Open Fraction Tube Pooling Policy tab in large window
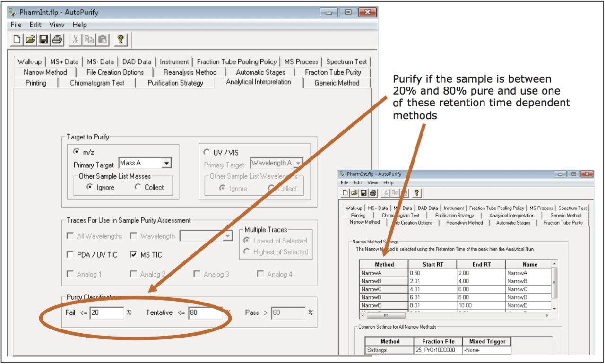The image size is (605, 364). click(236, 62)
